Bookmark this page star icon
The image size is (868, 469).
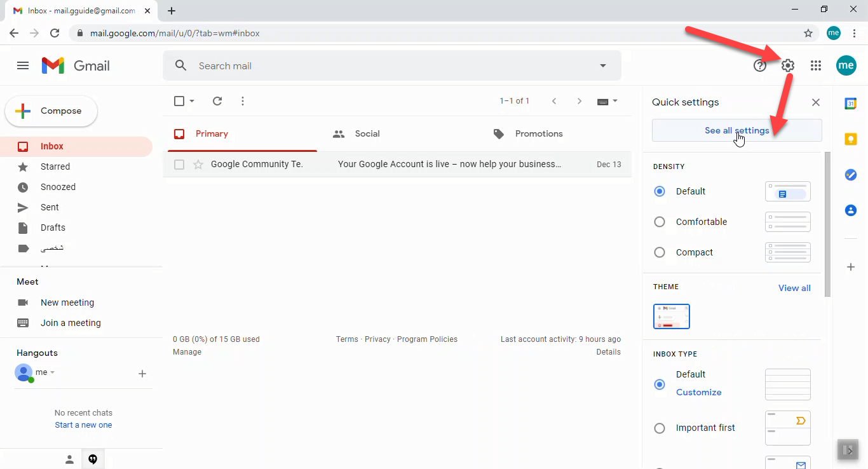pos(808,33)
